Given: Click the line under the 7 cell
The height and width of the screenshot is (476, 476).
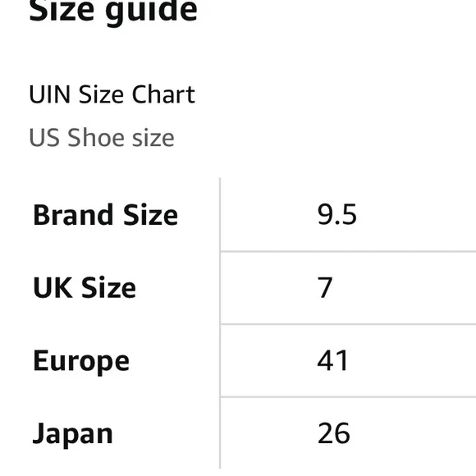Looking at the screenshot, I should (348, 324).
